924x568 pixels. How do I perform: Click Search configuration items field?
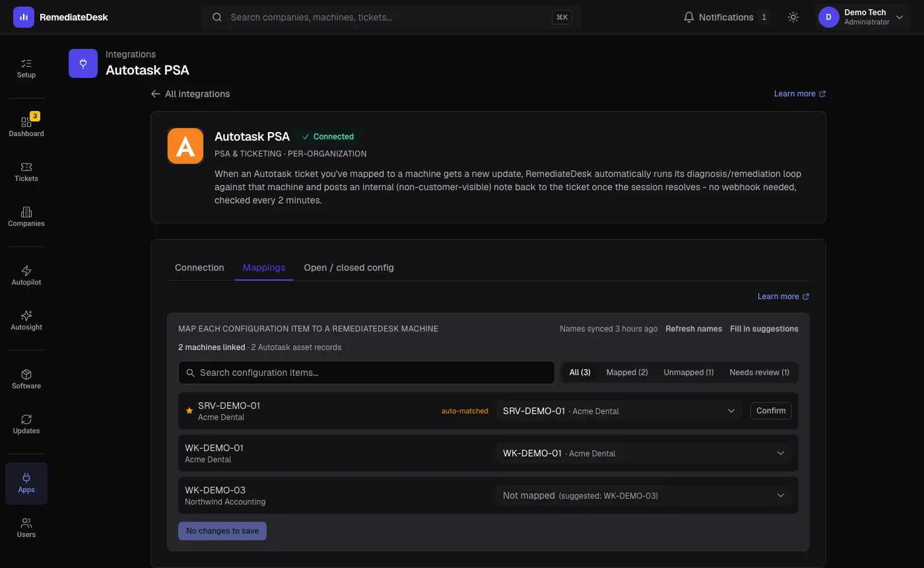click(366, 373)
